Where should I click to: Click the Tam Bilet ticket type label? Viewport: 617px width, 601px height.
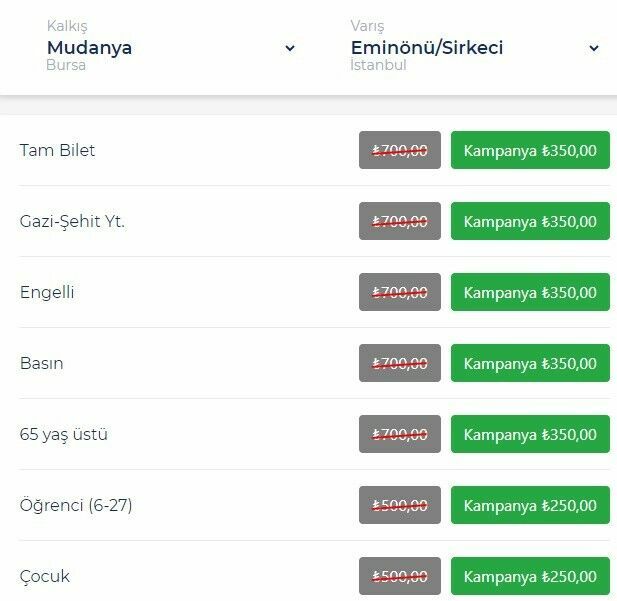(58, 151)
